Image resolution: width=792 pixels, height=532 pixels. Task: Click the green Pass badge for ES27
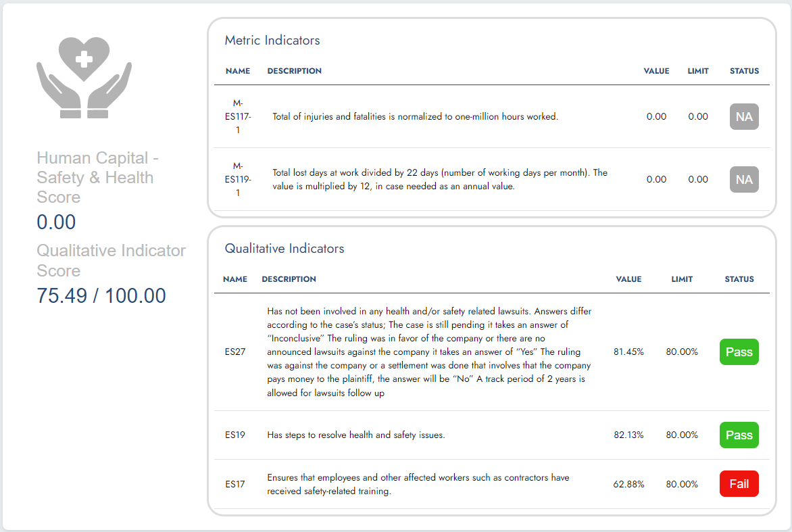tap(739, 352)
